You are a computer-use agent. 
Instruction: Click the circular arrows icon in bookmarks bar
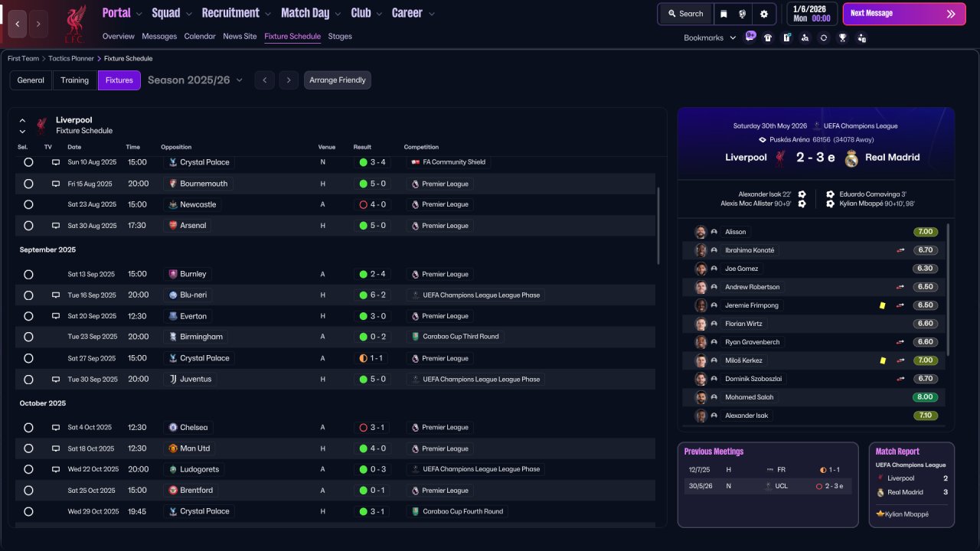[823, 37]
